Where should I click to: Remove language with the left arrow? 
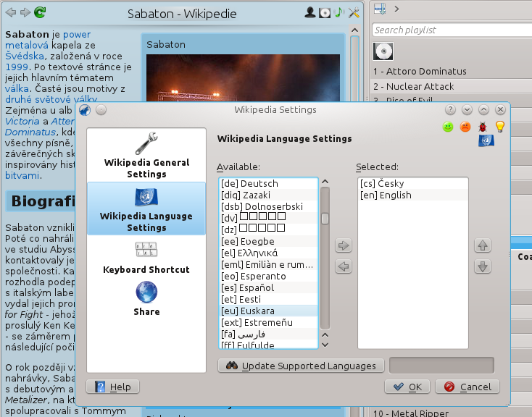pos(344,266)
